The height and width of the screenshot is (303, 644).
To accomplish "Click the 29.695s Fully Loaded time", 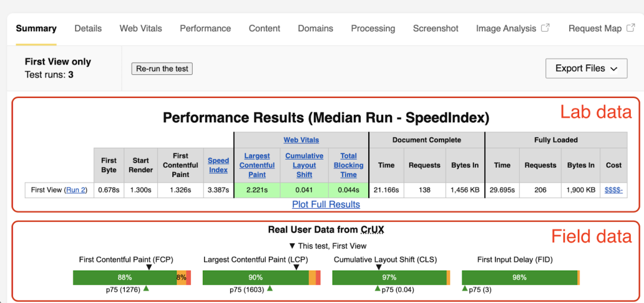I will (x=502, y=190).
